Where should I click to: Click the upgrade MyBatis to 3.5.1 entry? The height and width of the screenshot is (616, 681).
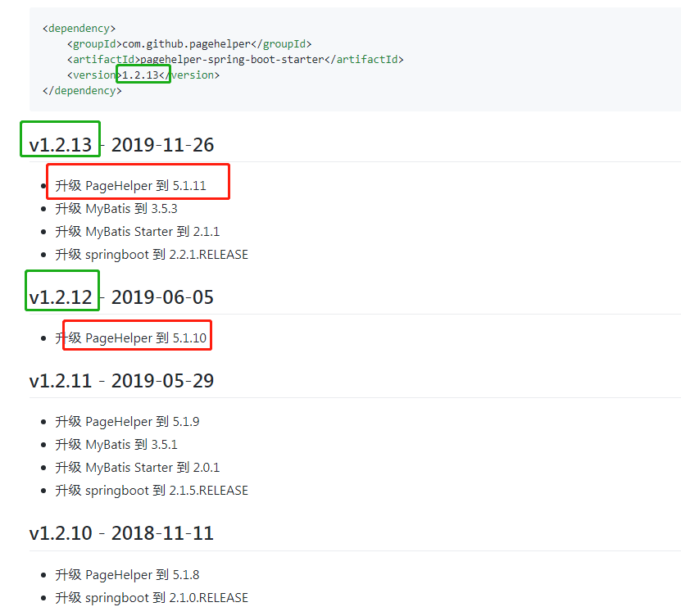point(118,444)
